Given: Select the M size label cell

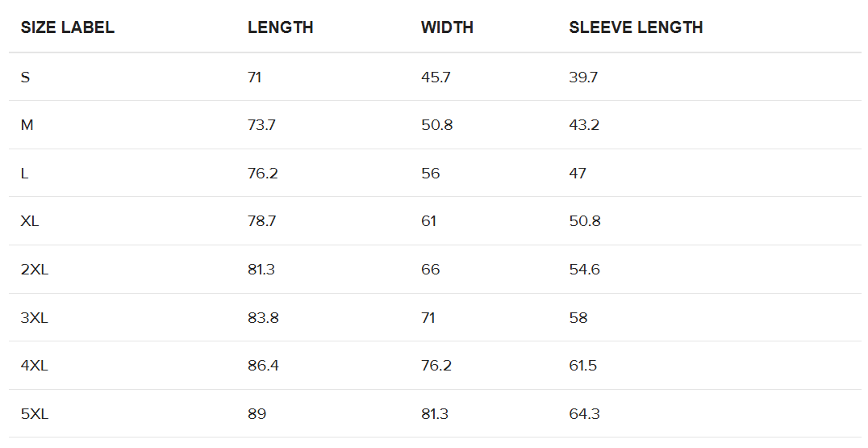Looking at the screenshot, I should click(x=27, y=125).
